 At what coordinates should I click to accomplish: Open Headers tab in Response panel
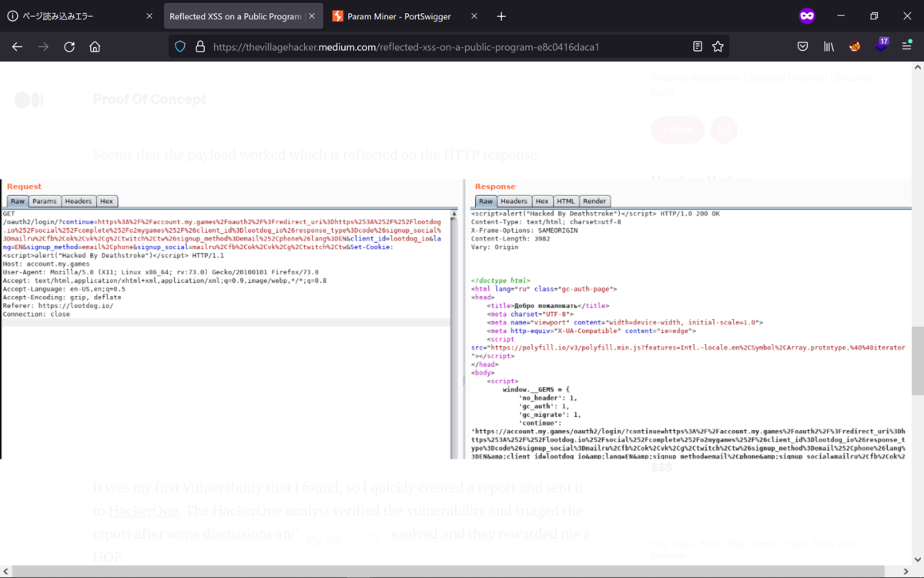coord(514,201)
